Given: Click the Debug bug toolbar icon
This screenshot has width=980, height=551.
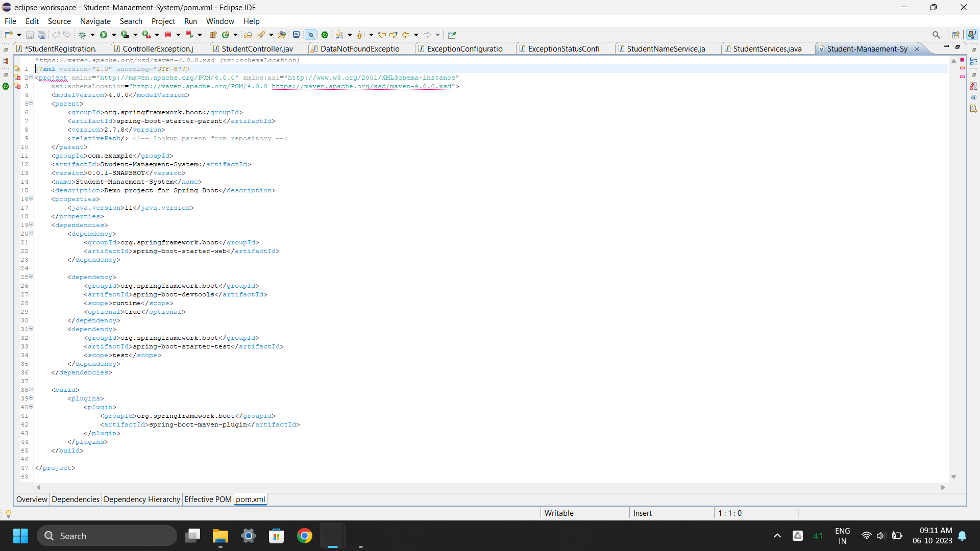Looking at the screenshot, I should pyautogui.click(x=82, y=35).
